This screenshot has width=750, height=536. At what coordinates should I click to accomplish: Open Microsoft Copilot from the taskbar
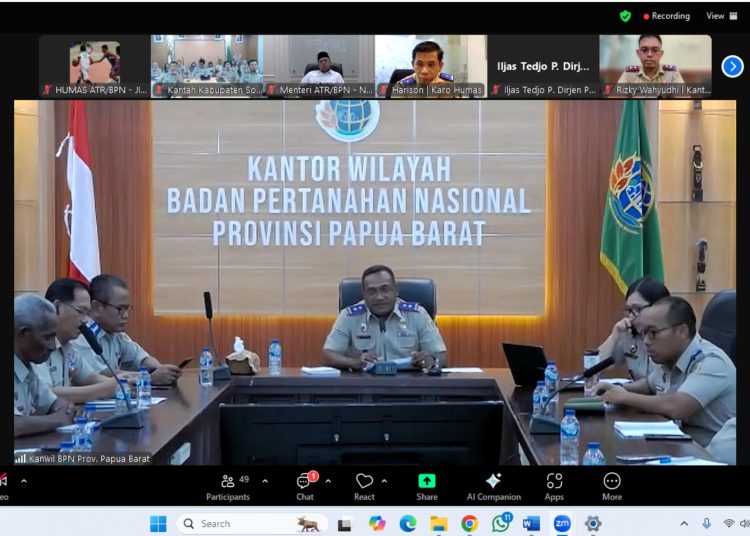[377, 524]
